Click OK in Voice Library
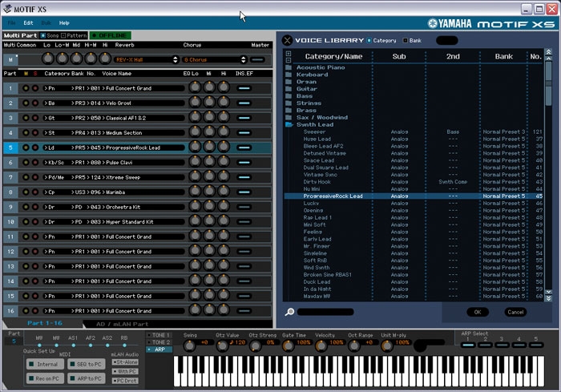The height and width of the screenshot is (392, 561). tap(478, 312)
